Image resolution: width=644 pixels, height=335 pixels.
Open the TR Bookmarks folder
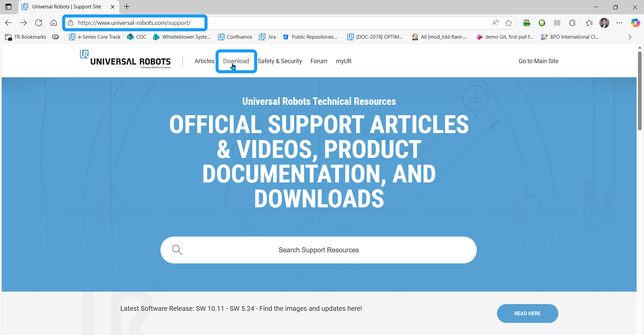pyautogui.click(x=26, y=37)
